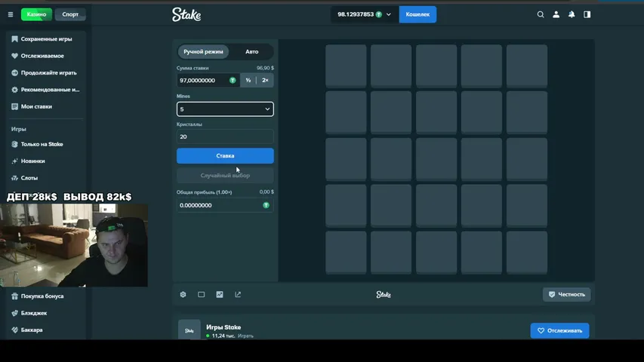Click the Tether currency icon beside balance

pyautogui.click(x=379, y=14)
